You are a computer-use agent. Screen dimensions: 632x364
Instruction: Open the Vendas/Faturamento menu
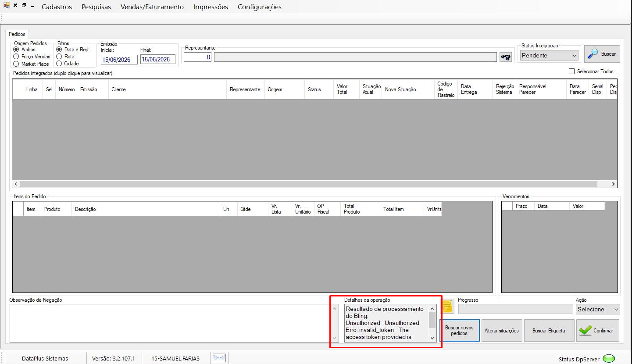click(152, 7)
